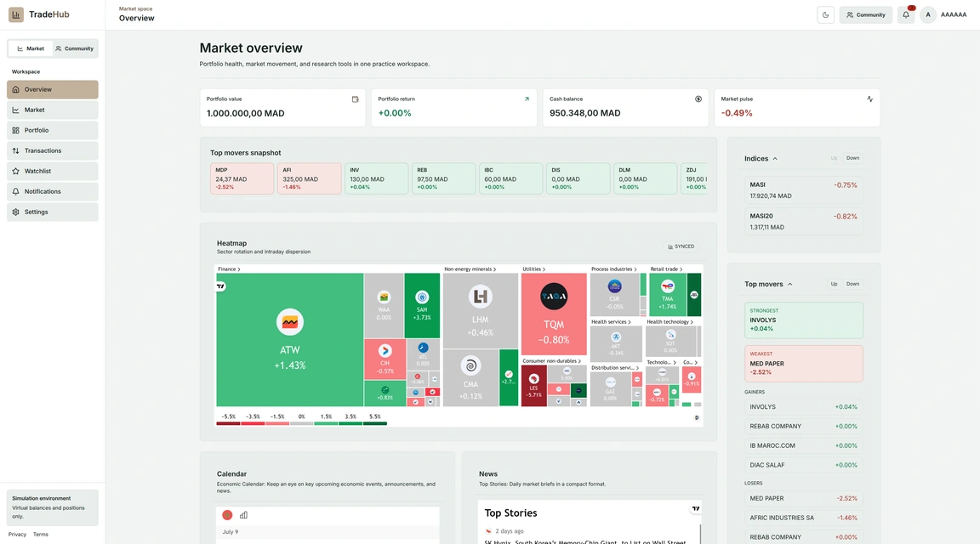Open Market in sidebar workspace
The height and width of the screenshot is (544, 980).
point(53,110)
